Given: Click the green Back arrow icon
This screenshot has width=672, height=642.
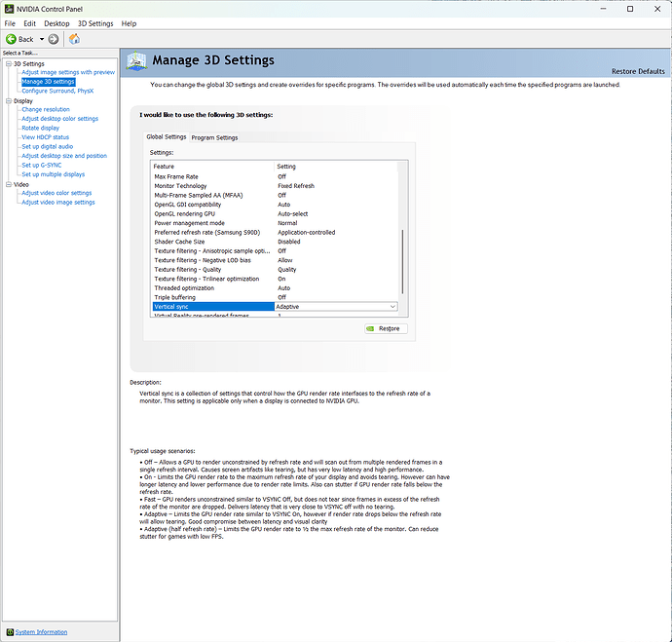Looking at the screenshot, I should point(11,39).
